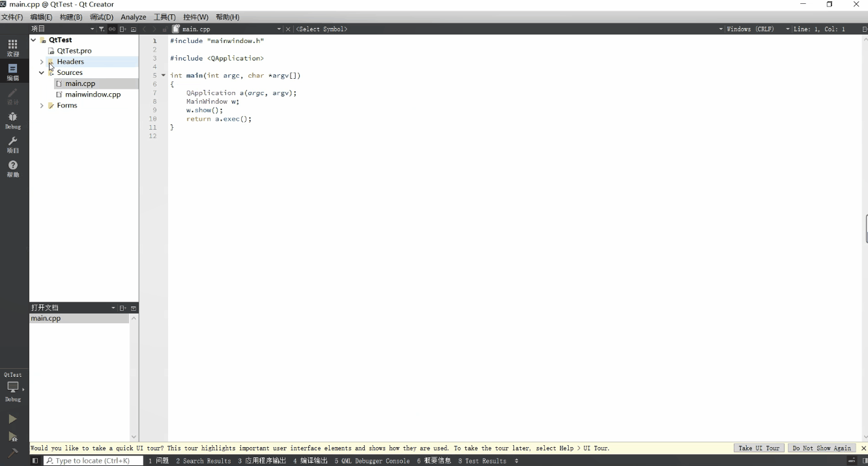Open output panes up-down arrows menu
The width and height of the screenshot is (868, 466).
pos(517,461)
